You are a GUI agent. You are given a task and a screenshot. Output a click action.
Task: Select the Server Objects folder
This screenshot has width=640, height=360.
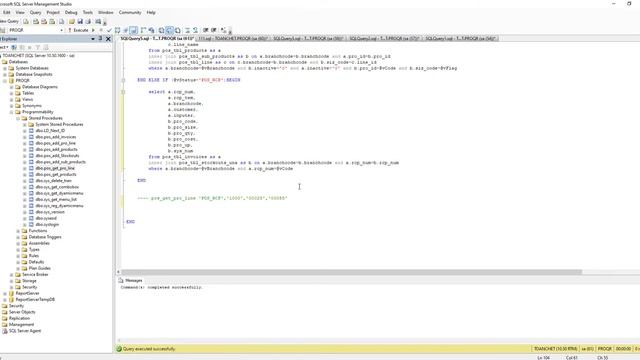22,312
